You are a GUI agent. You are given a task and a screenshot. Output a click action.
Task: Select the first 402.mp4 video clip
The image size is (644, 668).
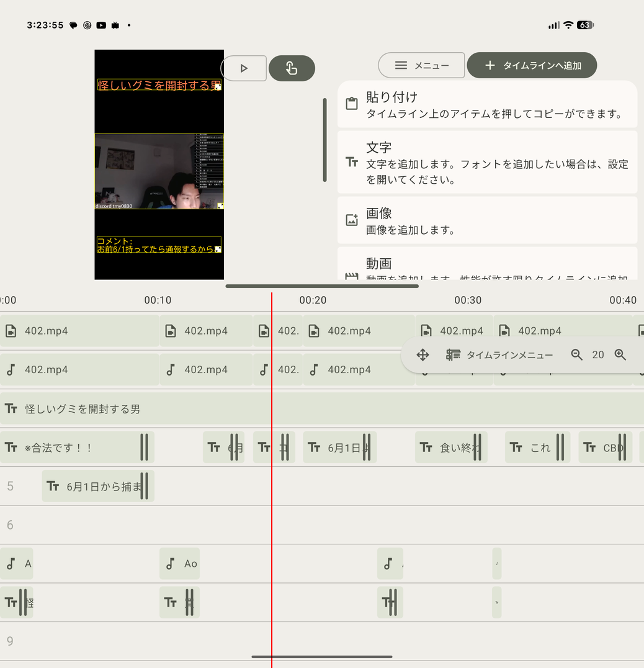click(79, 331)
